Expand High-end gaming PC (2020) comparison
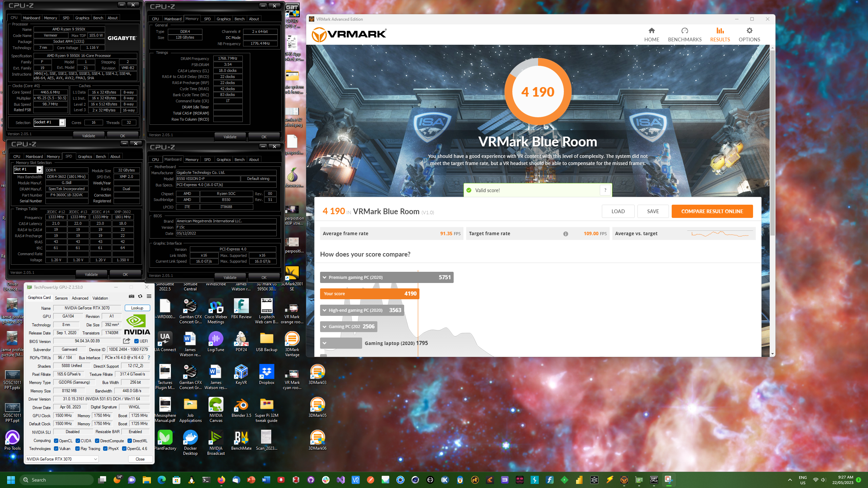The width and height of the screenshot is (868, 488). pos(362,310)
